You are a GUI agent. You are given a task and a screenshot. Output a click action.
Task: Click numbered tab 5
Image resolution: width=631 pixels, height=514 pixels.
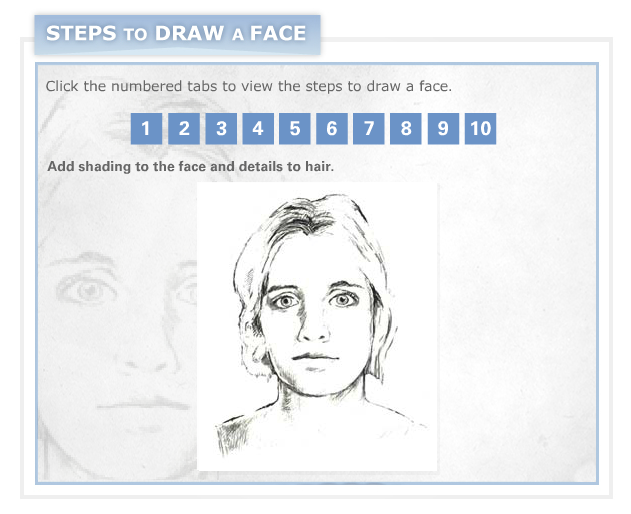tap(295, 128)
